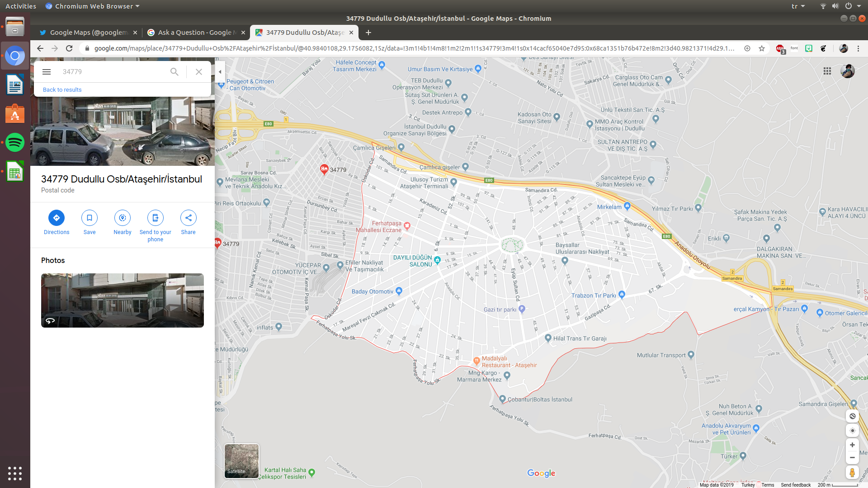Click the Save bookmark icon
Viewport: 868px width, 488px height.
(90, 218)
